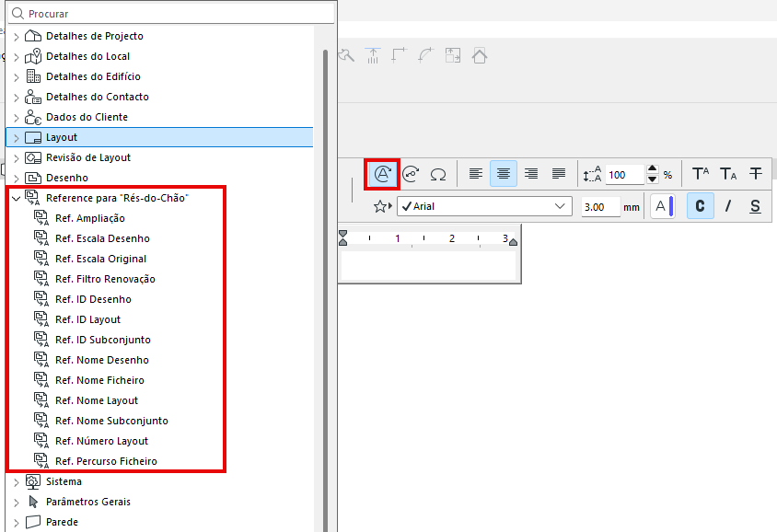
Task: Expand Detalhes de Projecto group
Action: (17, 37)
